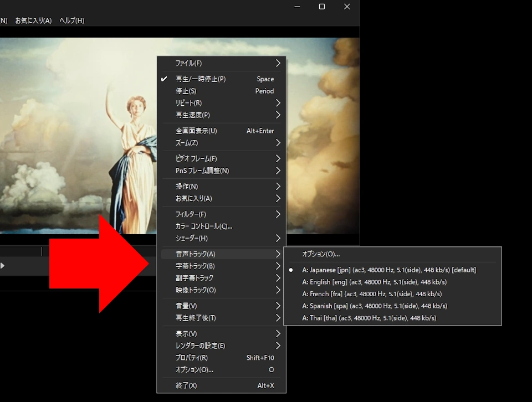Open カラー コントロール(C)... dialog
Image resolution: width=532 pixels, height=402 pixels.
pos(222,226)
